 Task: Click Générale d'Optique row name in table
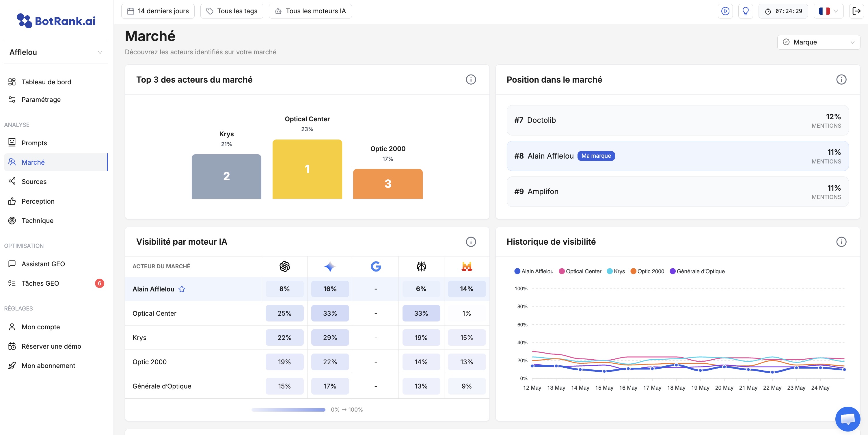(x=162, y=386)
